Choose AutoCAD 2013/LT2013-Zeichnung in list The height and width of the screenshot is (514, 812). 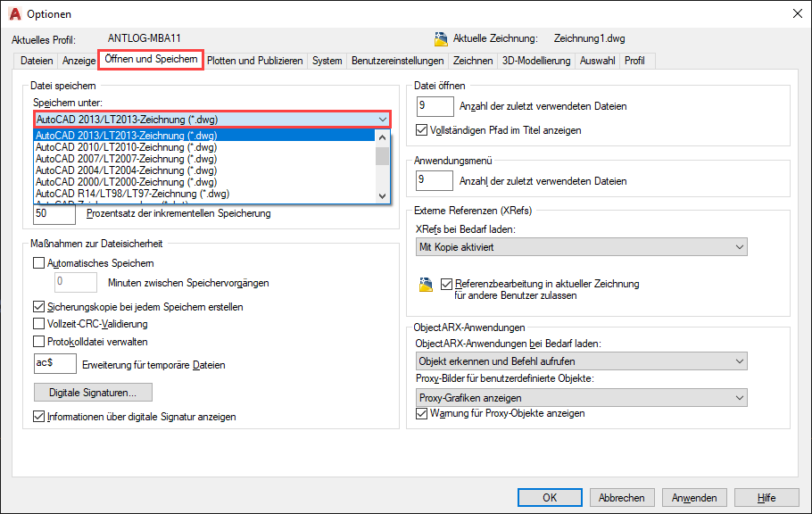204,136
